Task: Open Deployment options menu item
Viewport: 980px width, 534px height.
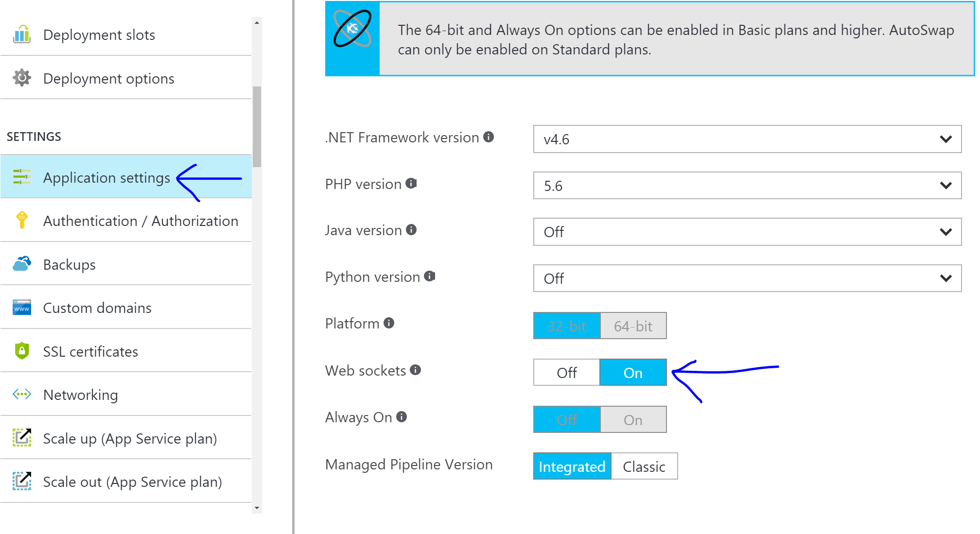Action: pos(126,78)
